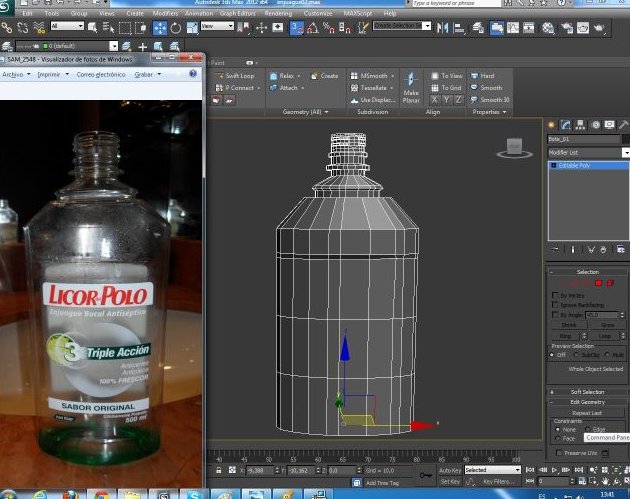Open the Modifiers menu

165,13
